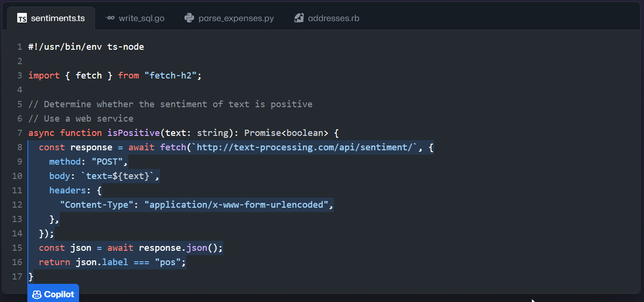The width and height of the screenshot is (644, 302).
Task: Click line number 17 in the gutter
Action: click(x=17, y=277)
